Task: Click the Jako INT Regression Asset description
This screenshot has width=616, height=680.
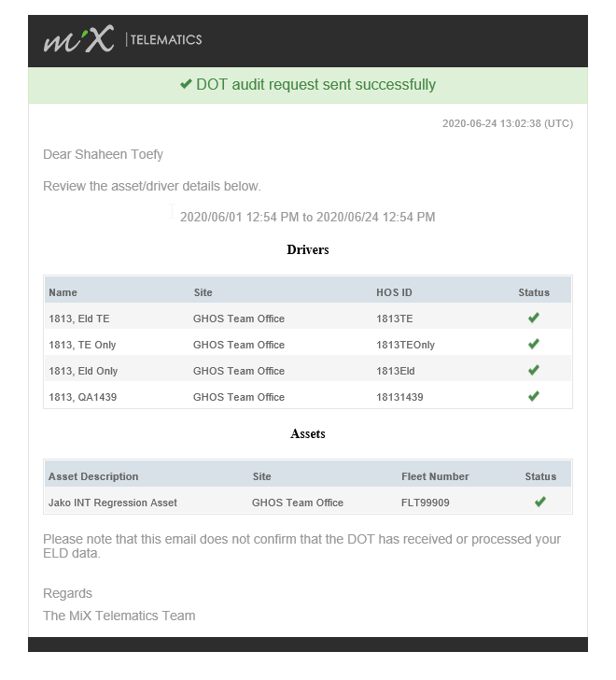Action: (x=113, y=503)
